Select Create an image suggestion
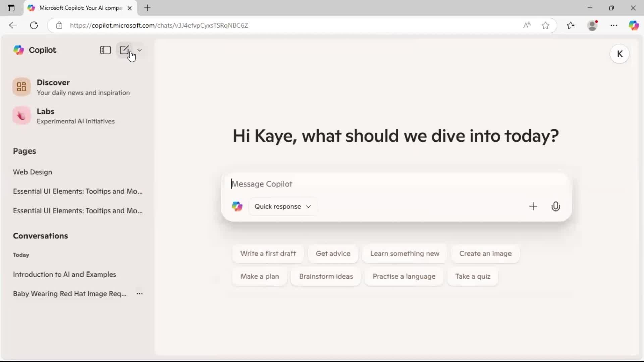The height and width of the screenshot is (362, 644). [x=485, y=254]
